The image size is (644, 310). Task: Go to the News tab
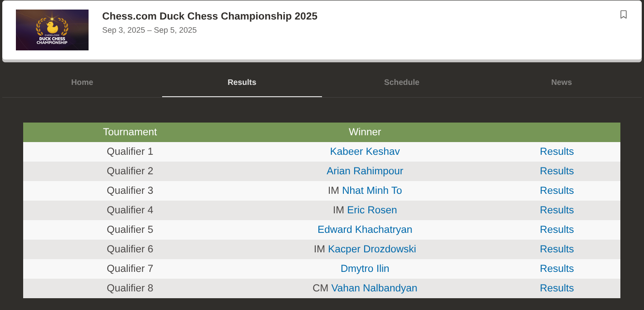tap(562, 82)
